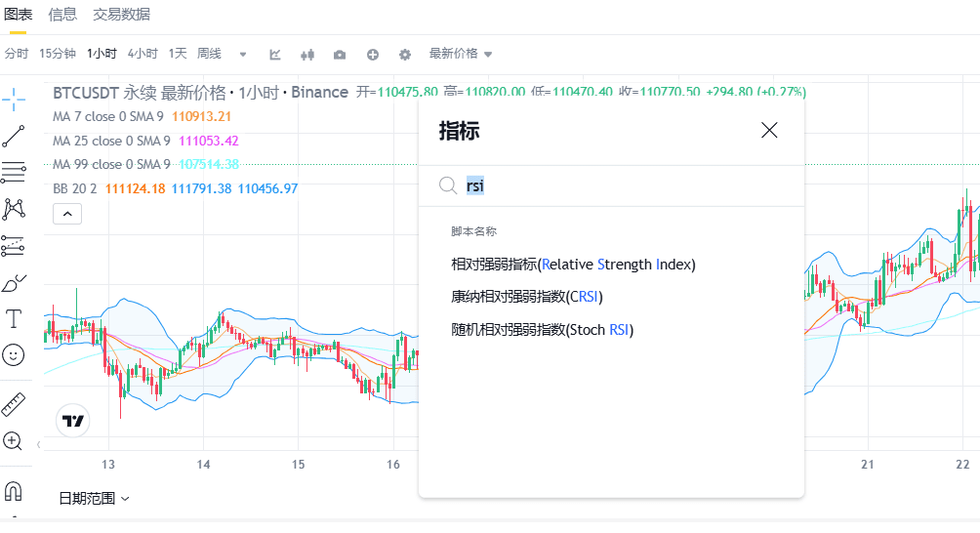980x533 pixels.
Task: Click date label 14 on time axis
Action: [203, 465]
